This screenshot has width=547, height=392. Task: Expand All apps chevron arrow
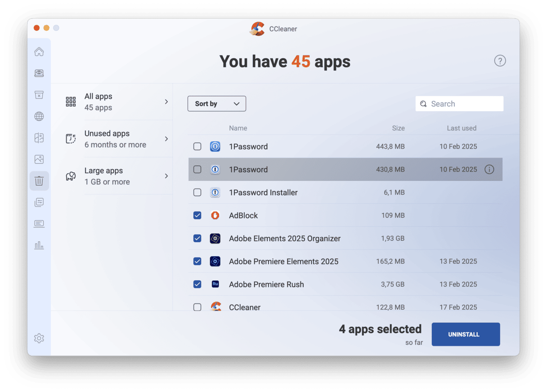pos(166,102)
